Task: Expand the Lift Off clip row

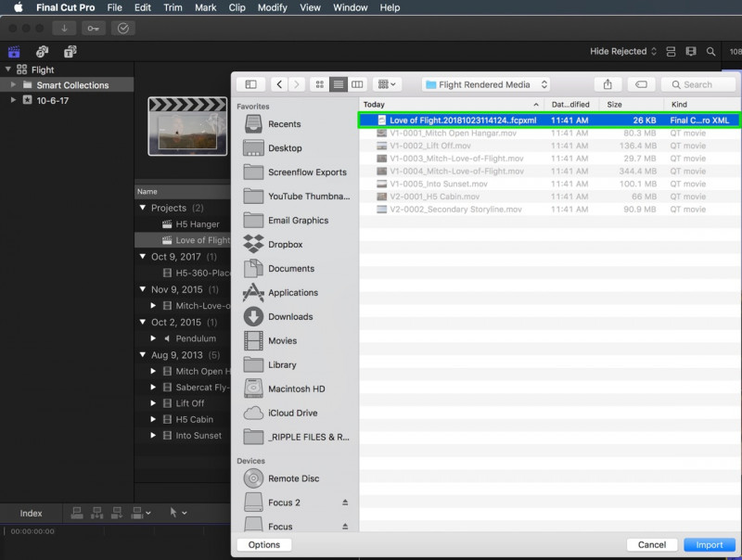Action: tap(153, 403)
